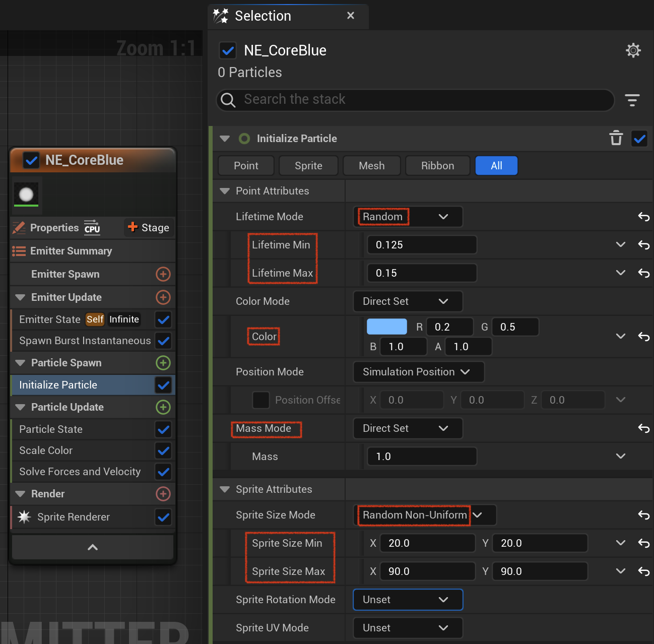Screen dimensions: 654x644
Task: Open Color Mode dropdown
Action: [x=408, y=301]
